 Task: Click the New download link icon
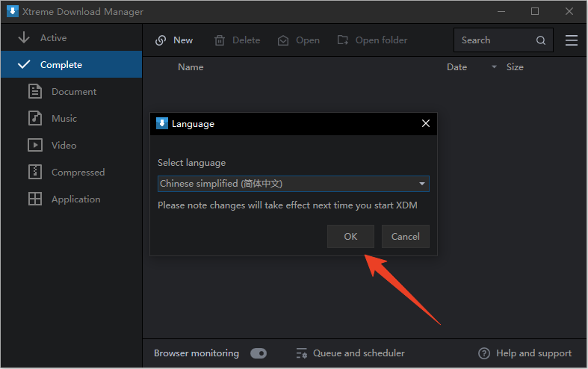(x=161, y=40)
